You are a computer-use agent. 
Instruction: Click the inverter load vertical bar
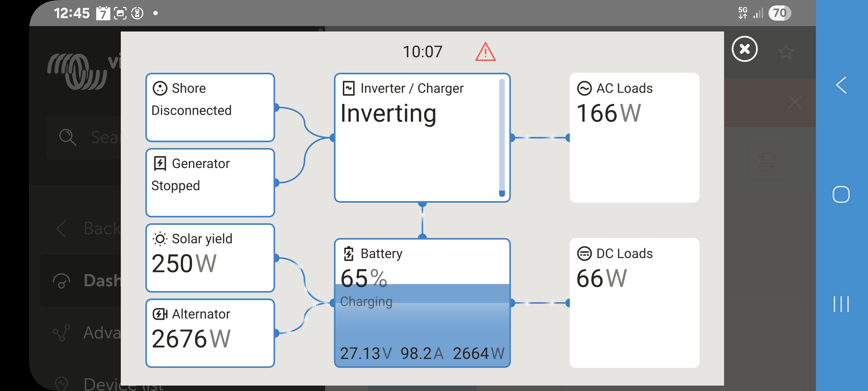click(502, 138)
